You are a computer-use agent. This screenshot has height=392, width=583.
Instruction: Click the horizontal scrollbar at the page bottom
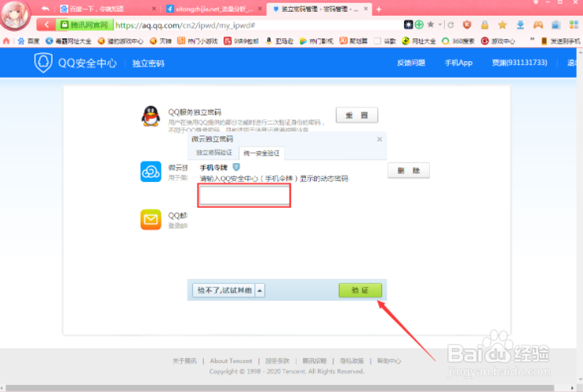[x=280, y=388]
